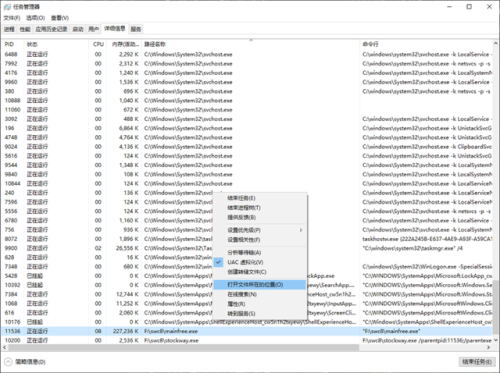Click the 结束任务(E) button at bottom right
Screen dimensions: 500x373
click(x=477, y=362)
